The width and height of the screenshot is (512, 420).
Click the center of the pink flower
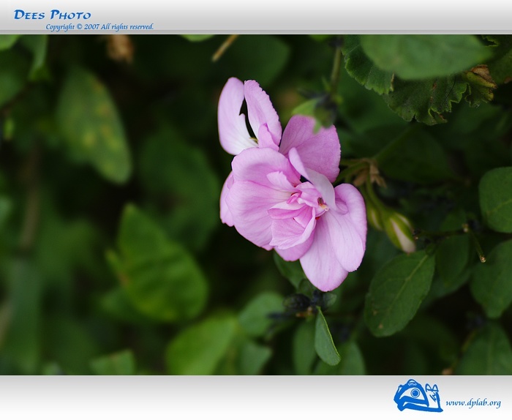(320, 205)
